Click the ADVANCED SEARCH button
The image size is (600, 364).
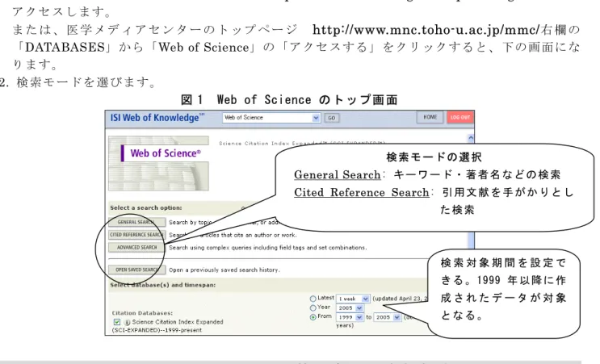pyautogui.click(x=136, y=248)
